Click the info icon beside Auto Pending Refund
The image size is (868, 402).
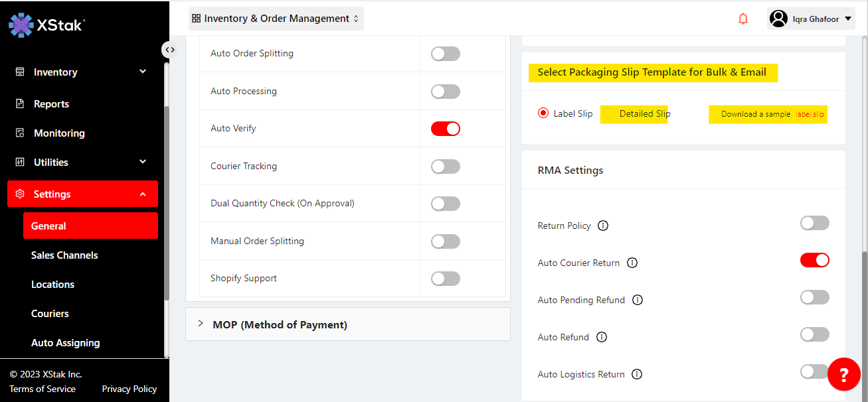pyautogui.click(x=638, y=300)
